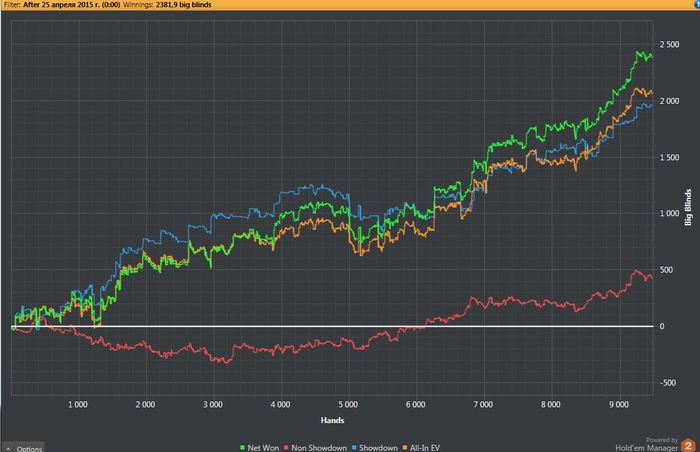Click the Hold'em Manager powered-by text
The image size is (700, 452).
(x=646, y=444)
